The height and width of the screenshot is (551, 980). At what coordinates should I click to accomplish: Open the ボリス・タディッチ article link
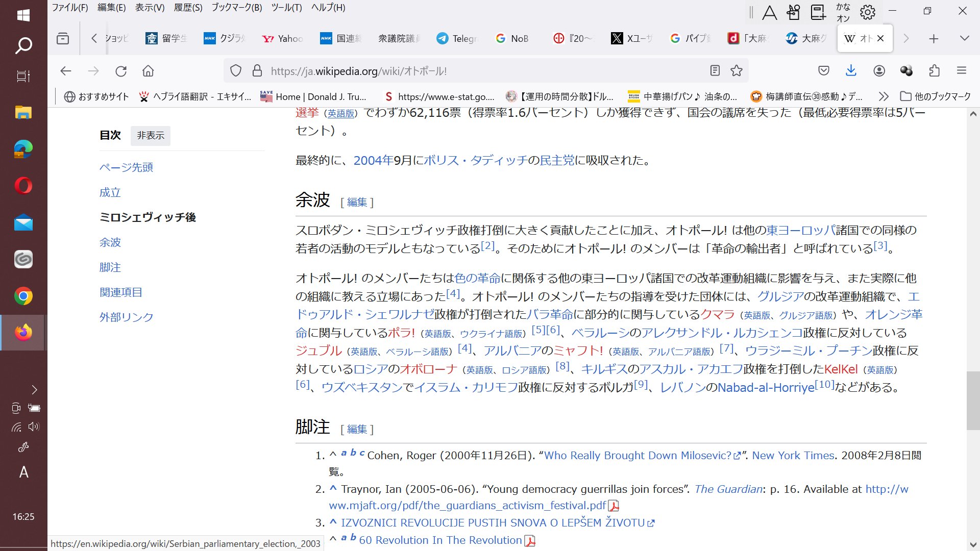tap(475, 161)
